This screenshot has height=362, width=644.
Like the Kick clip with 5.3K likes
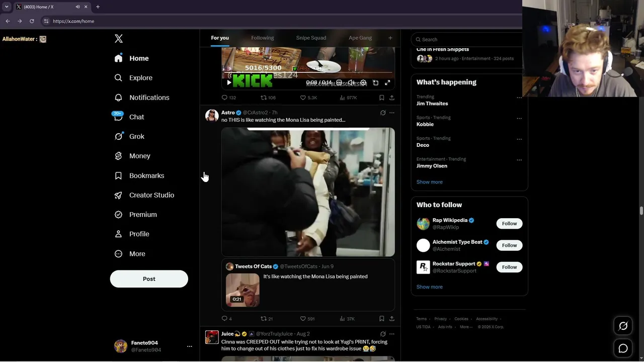308,98
